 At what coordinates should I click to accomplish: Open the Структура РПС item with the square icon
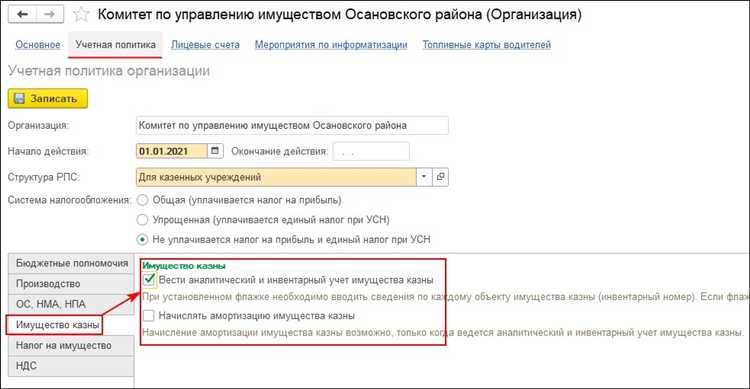click(x=441, y=177)
